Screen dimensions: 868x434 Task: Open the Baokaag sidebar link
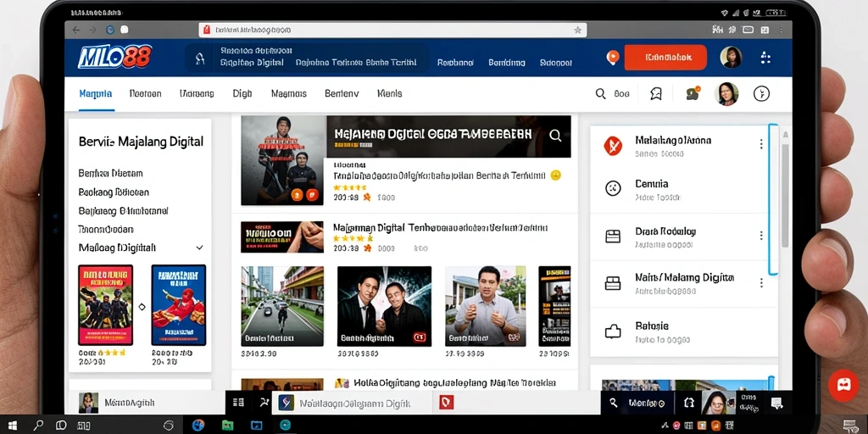click(114, 192)
